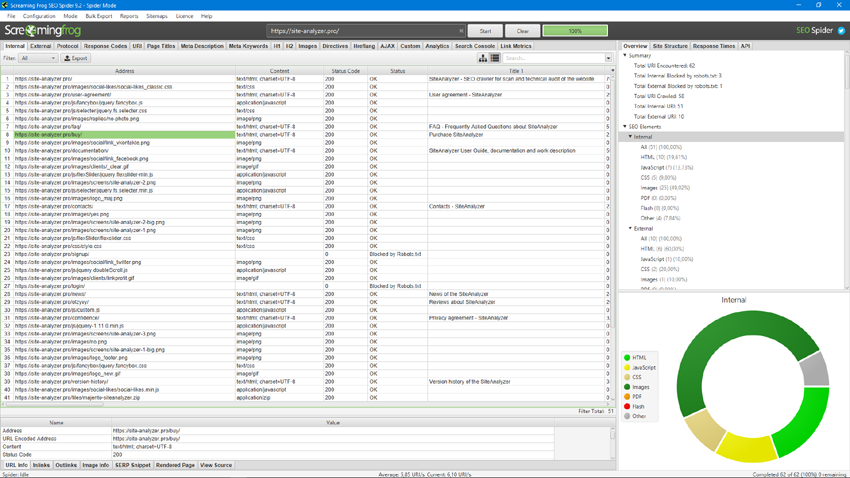Screen dimensions: 850x478
Task: Open the View Source tab
Action: tap(216, 465)
